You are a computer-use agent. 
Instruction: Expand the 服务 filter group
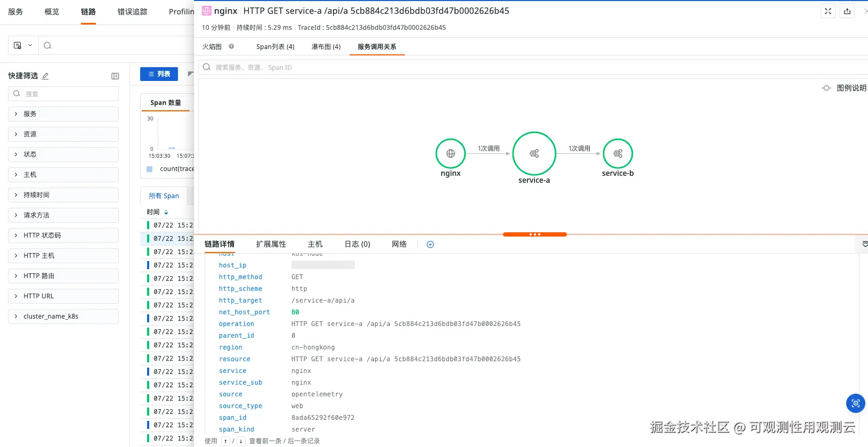coord(63,114)
